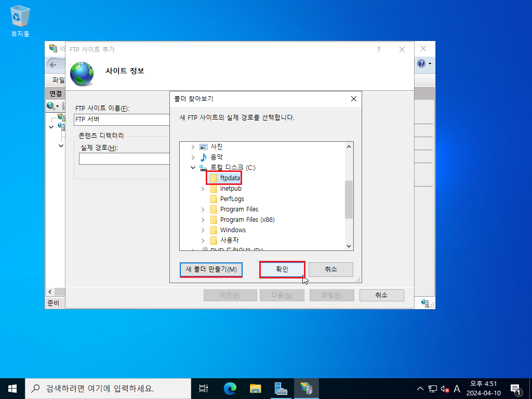
Task: Open the clock and date flyout
Action: tap(484, 389)
